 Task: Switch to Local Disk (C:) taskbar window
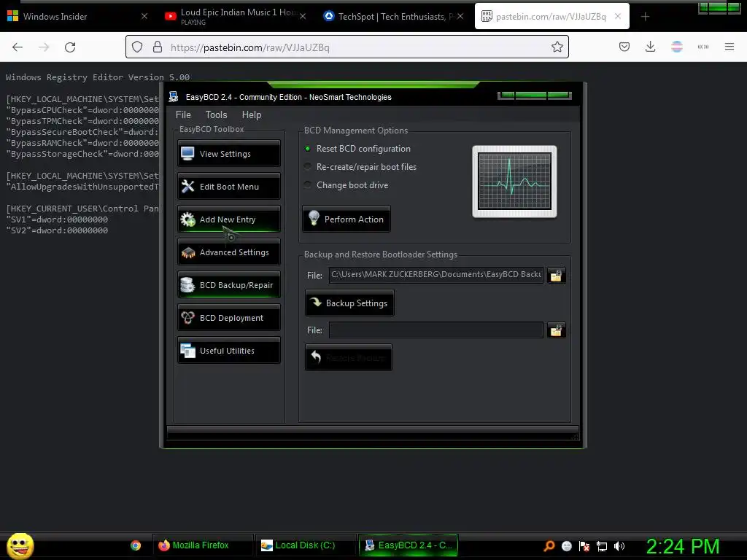tap(305, 545)
